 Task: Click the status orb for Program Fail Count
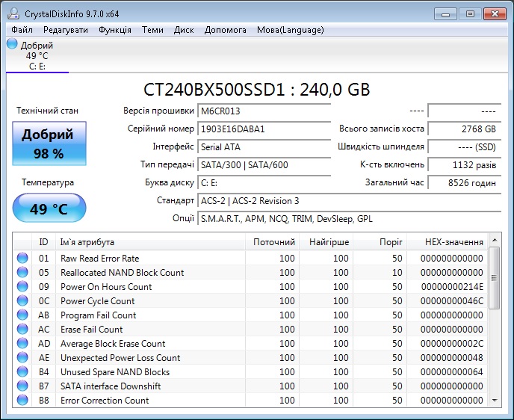(x=22, y=315)
